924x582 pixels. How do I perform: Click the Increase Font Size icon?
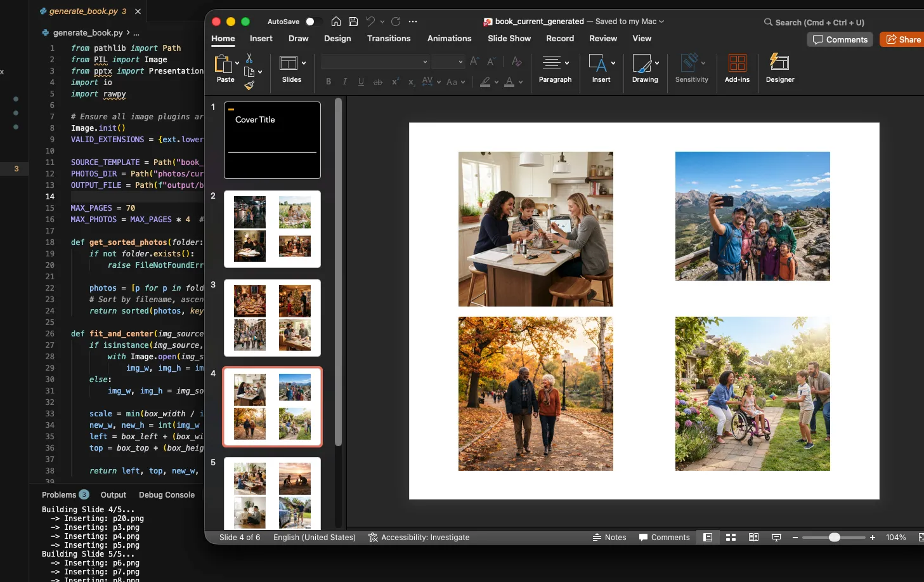[x=474, y=62]
